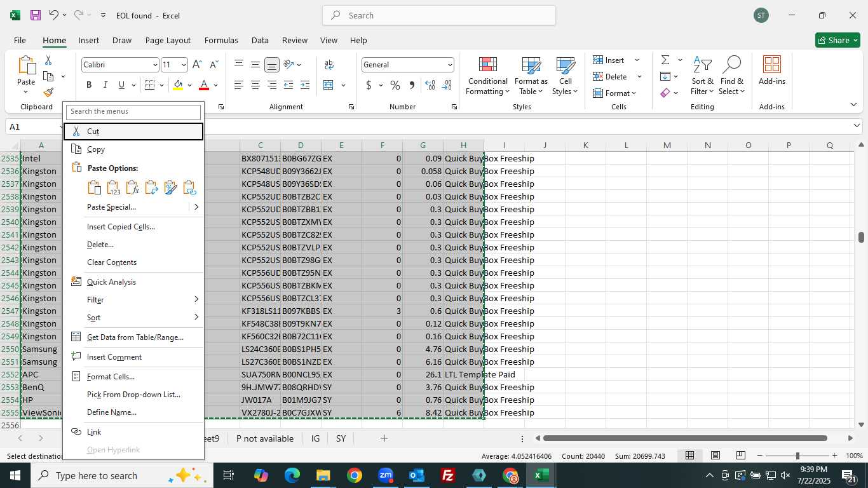Open FileZilla from the taskbar
This screenshot has height=488, width=868.
point(448,475)
